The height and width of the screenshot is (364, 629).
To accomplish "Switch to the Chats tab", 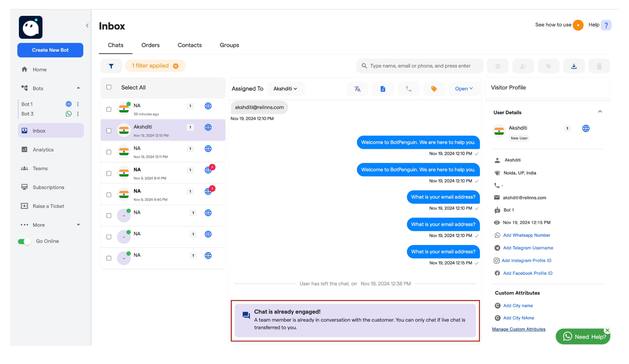I will coord(116,45).
